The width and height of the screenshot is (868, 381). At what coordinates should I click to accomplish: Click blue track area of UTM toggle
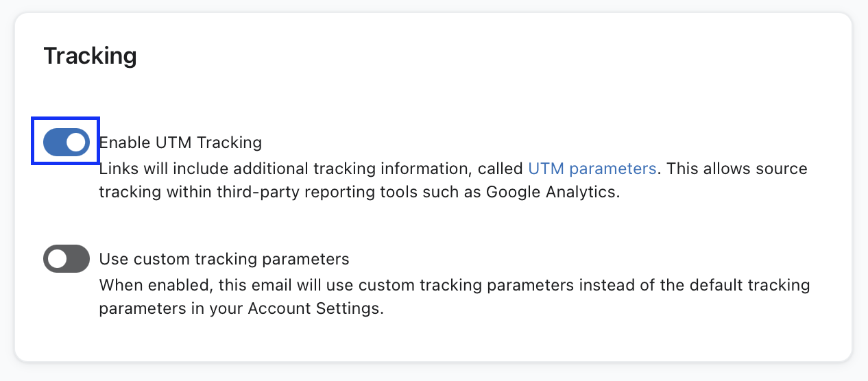pyautogui.click(x=53, y=142)
